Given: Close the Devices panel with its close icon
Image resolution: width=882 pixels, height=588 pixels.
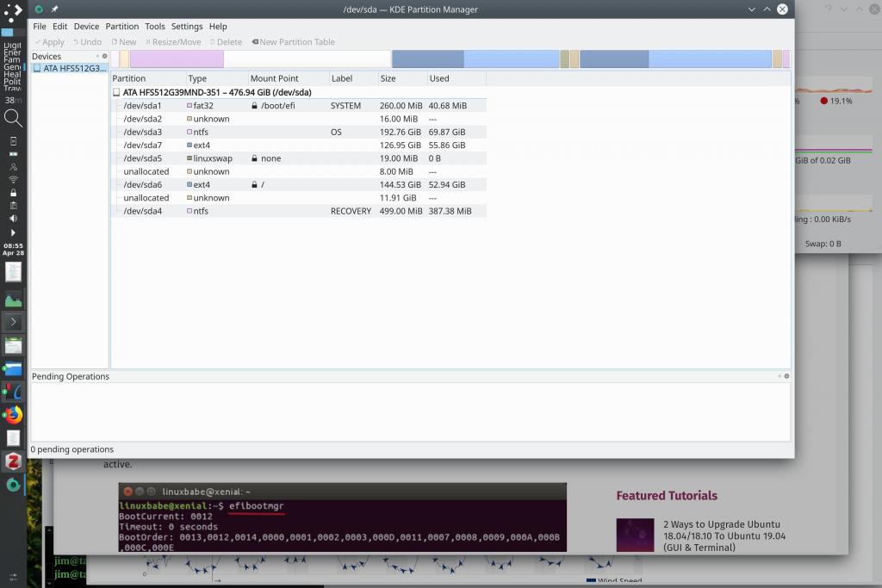Looking at the screenshot, I should (105, 56).
